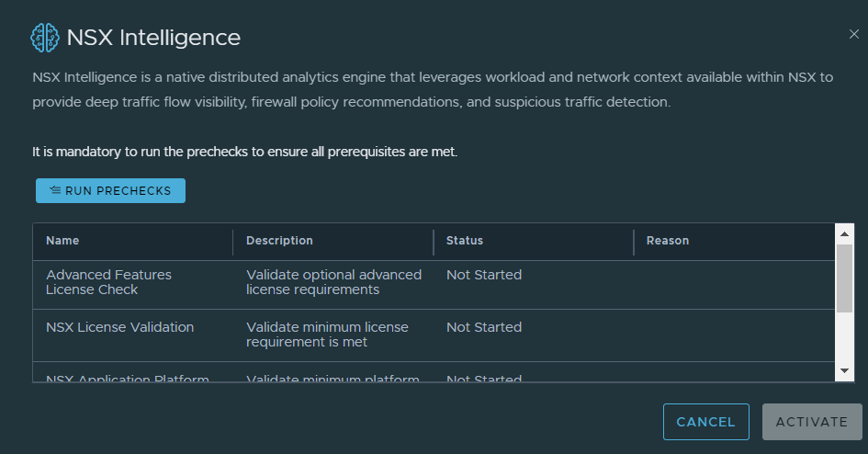Click Not Started status for Advanced Features License Check
This screenshot has height=454, width=868.
484,275
